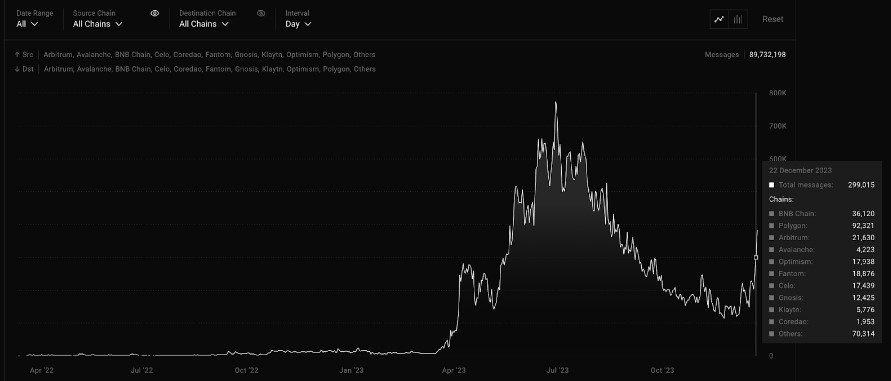Click the Reset button
Viewport: 891px width, 381px height.
pyautogui.click(x=772, y=19)
